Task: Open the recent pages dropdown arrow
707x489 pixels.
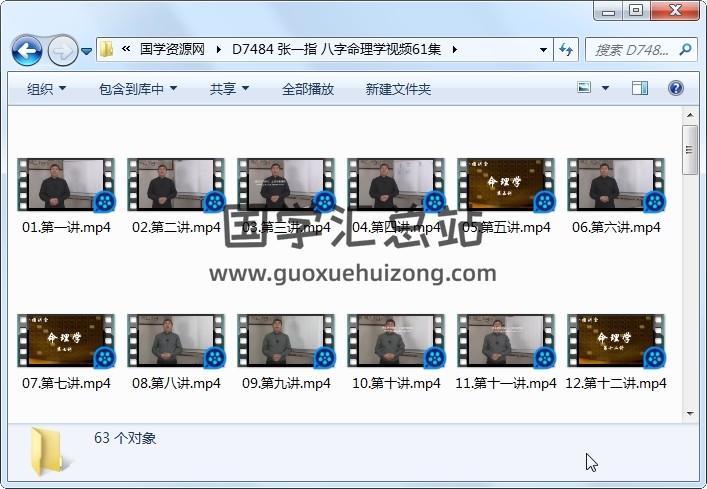Action: pyautogui.click(x=86, y=51)
